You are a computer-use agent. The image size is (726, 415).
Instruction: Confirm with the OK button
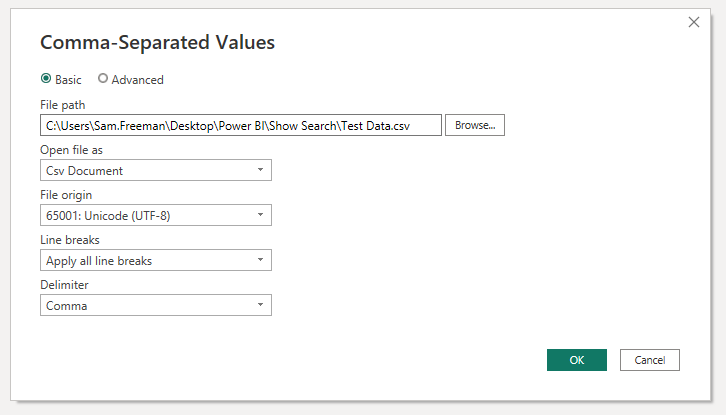tap(576, 360)
